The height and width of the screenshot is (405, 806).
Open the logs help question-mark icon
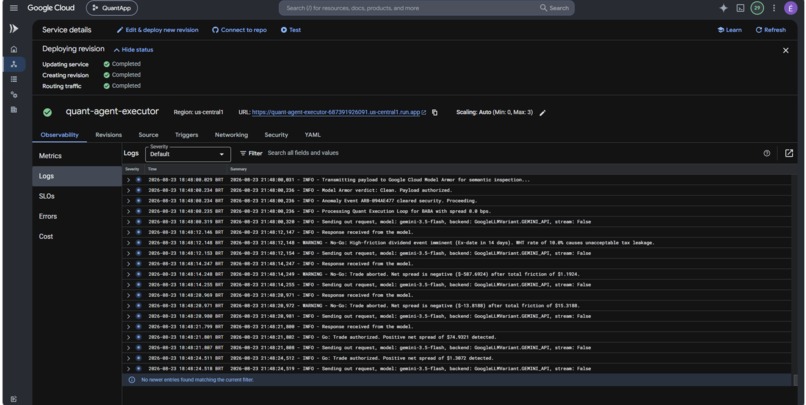pos(767,153)
